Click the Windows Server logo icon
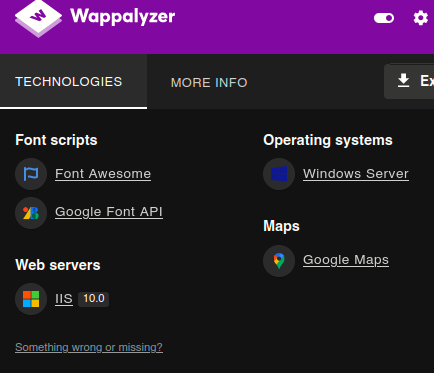The width and height of the screenshot is (434, 373). [279, 174]
